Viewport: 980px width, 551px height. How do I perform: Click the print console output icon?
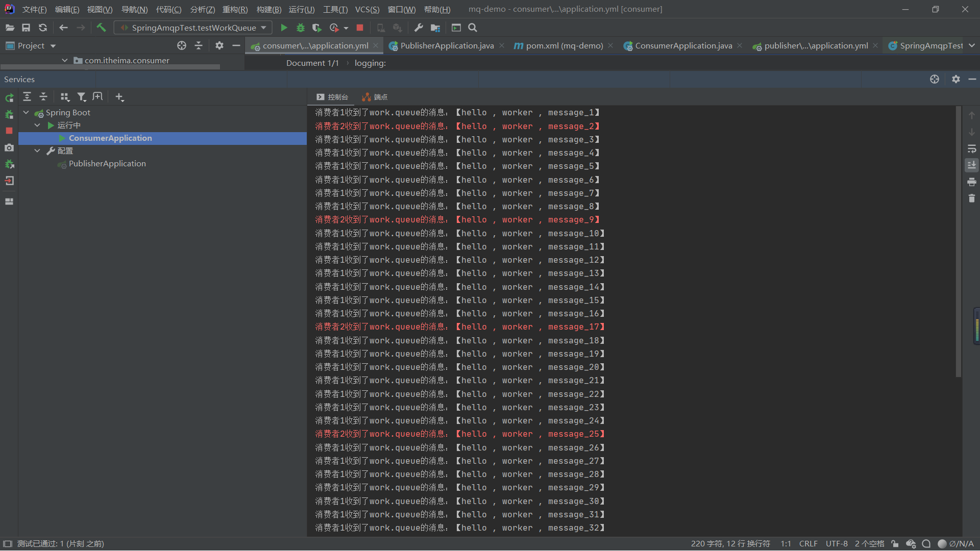pos(972,182)
